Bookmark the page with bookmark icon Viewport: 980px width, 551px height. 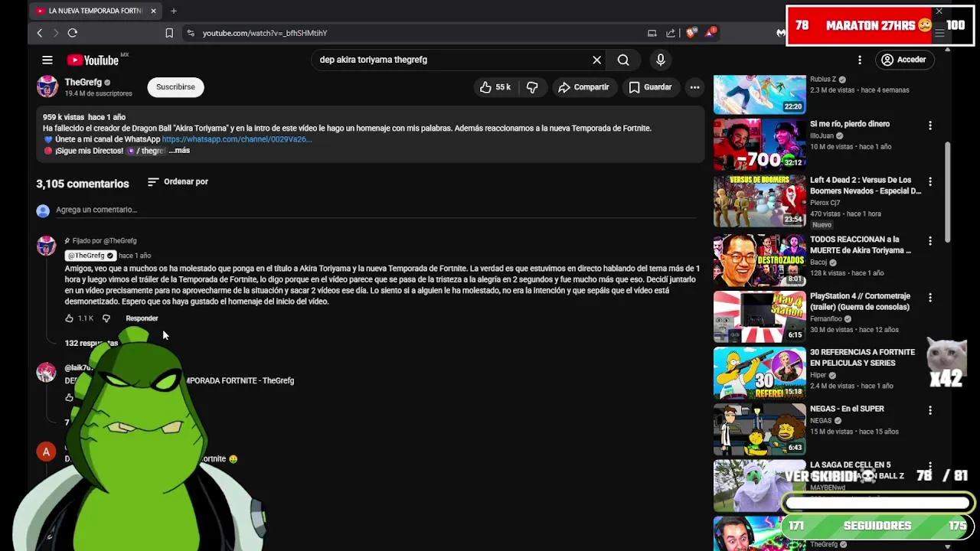[x=169, y=33]
